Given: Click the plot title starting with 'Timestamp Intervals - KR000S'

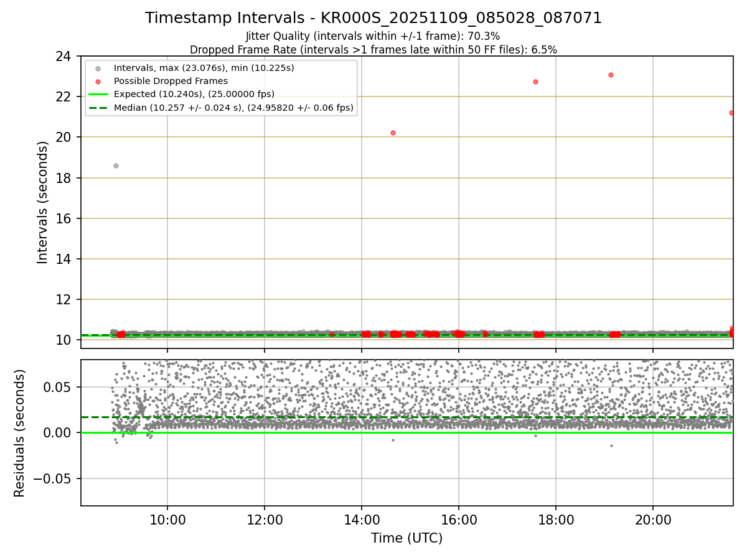Looking at the screenshot, I should coord(374,18).
